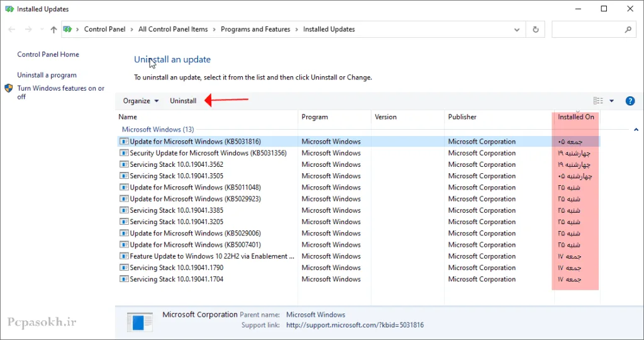
Task: Select Servicing Stack 10.0.19041.3505 row
Action: coord(358,176)
